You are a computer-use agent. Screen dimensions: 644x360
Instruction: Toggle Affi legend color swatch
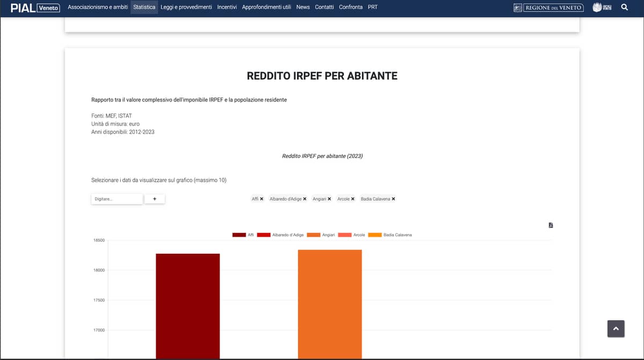click(239, 235)
